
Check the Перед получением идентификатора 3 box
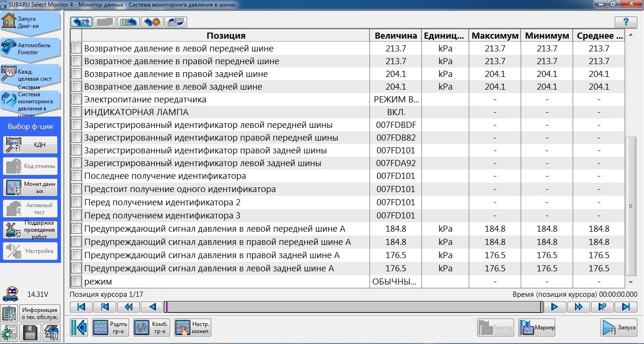76,216
